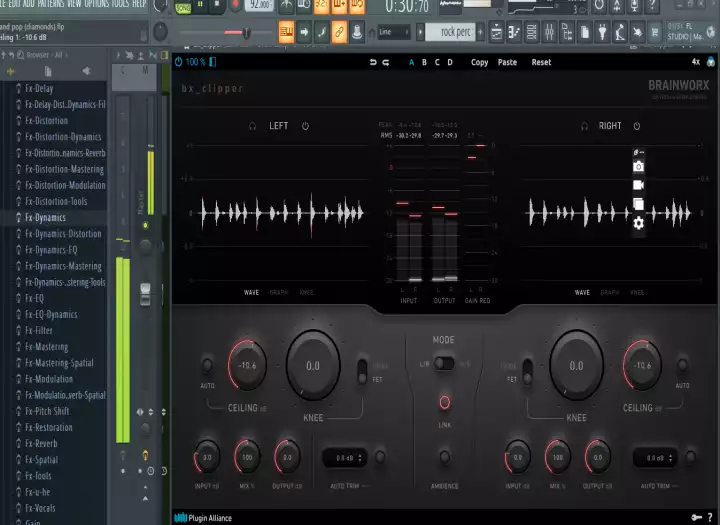Click the stacked-pages copy icon in floating toolbar
Image resolution: width=720 pixels, height=525 pixels.
pos(638,204)
